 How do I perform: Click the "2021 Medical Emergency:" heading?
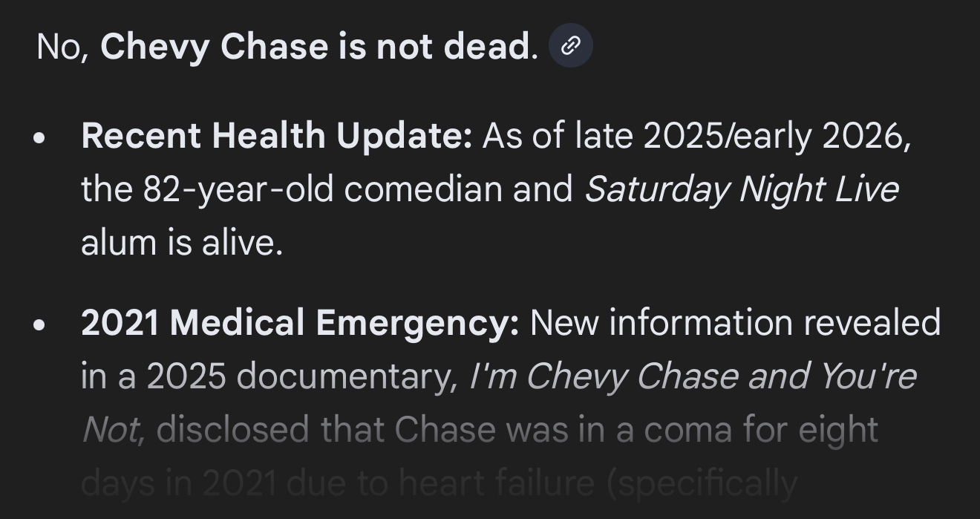coord(300,323)
